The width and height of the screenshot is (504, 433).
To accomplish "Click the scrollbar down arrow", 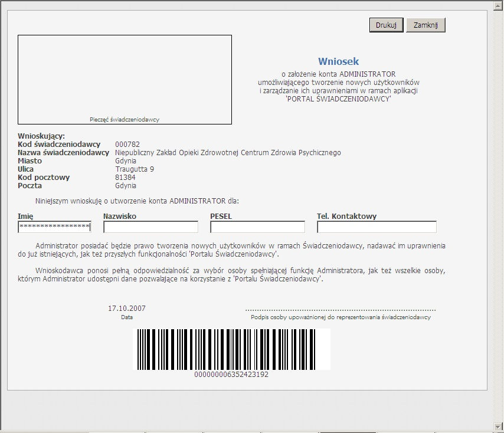I will coord(499,427).
